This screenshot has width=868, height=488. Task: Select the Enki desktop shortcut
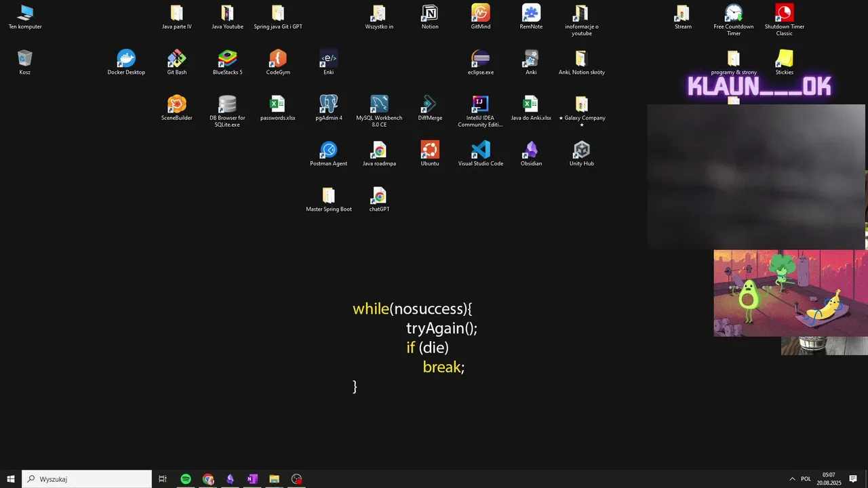328,62
